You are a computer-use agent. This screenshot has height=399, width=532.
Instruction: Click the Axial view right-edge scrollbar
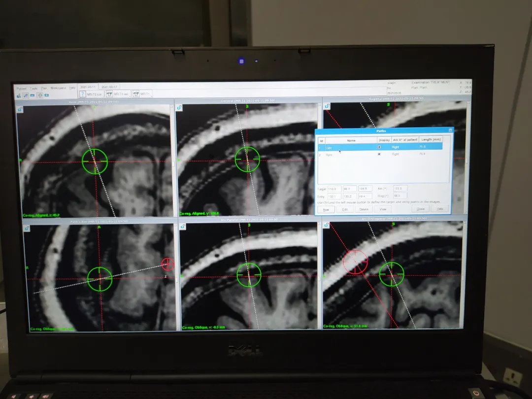(x=172, y=161)
